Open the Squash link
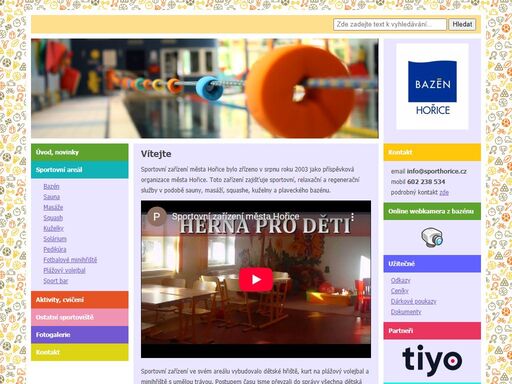The image size is (512, 384). 53,218
